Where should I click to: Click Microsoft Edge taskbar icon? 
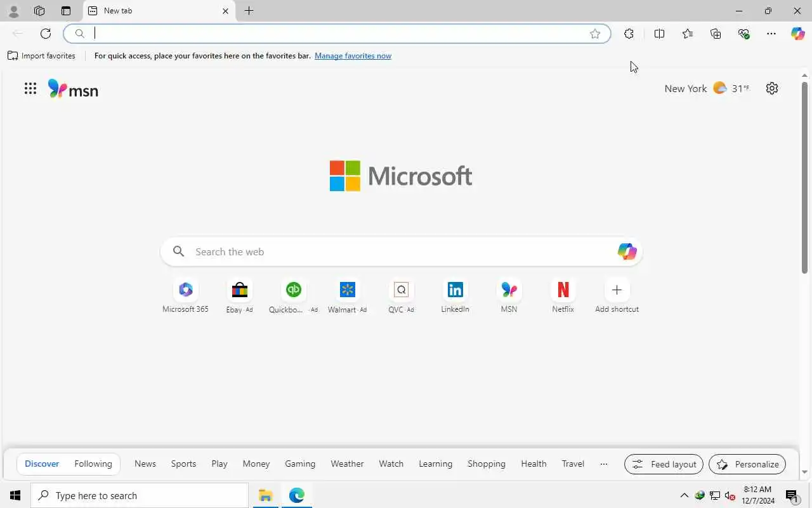point(297,495)
